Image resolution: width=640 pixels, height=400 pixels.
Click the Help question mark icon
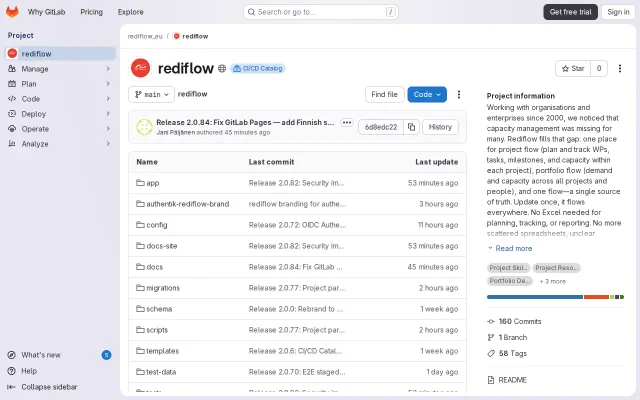coord(12,371)
